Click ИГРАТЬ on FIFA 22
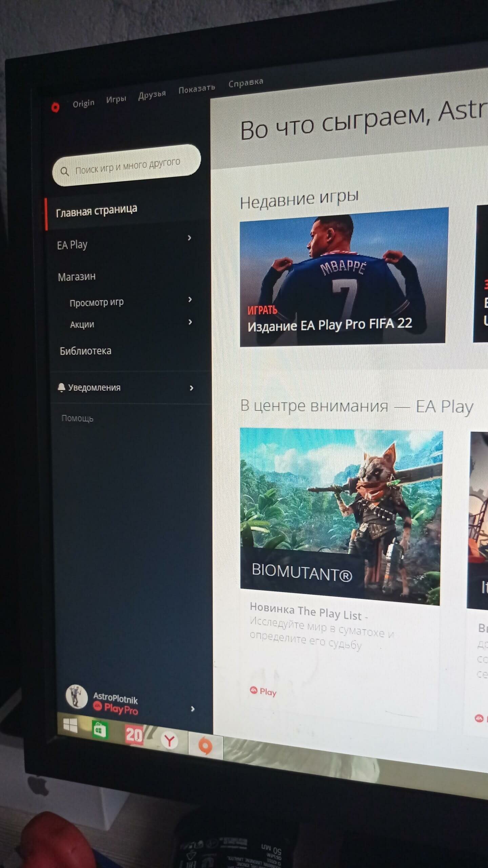 262,310
